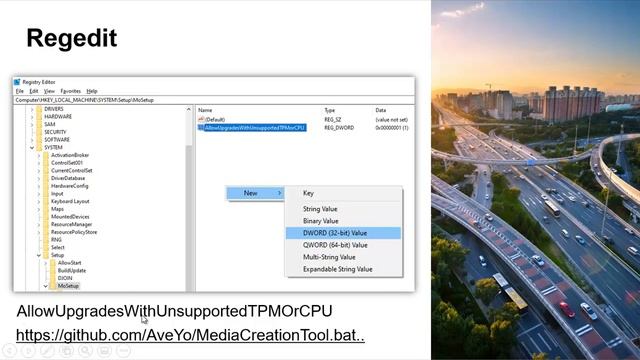Select the HardwareConfig key
Image resolution: width=640 pixels, height=360 pixels.
pyautogui.click(x=69, y=186)
